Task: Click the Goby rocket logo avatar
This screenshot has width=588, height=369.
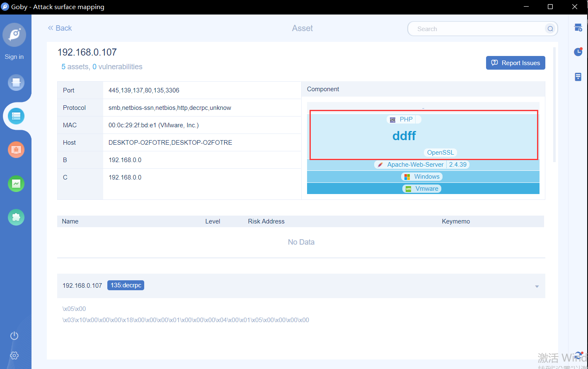Action: pos(15,35)
